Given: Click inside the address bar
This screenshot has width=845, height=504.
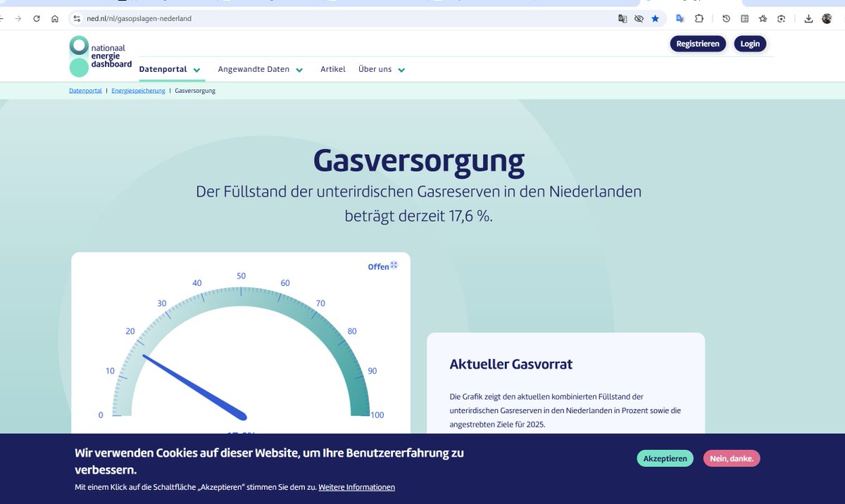Looking at the screenshot, I should coord(282,18).
